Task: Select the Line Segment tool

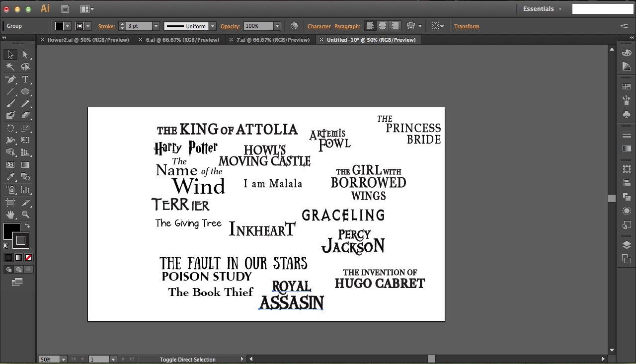Action: coord(10,91)
